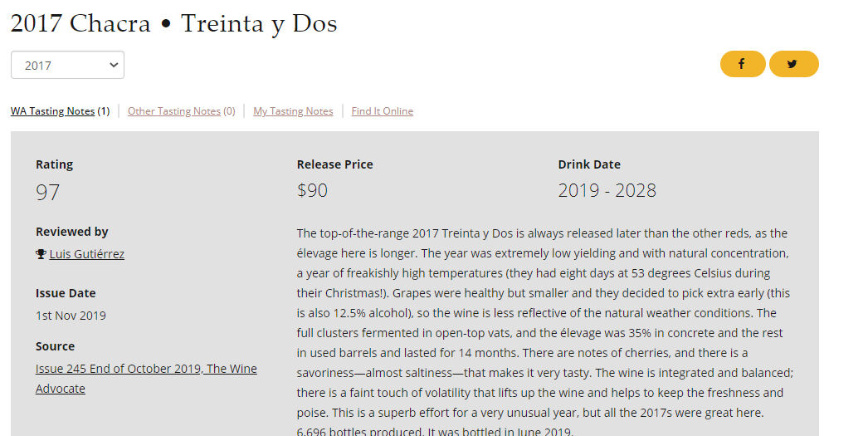Click the Reviewed by label
868x436 pixels.
pos(72,232)
